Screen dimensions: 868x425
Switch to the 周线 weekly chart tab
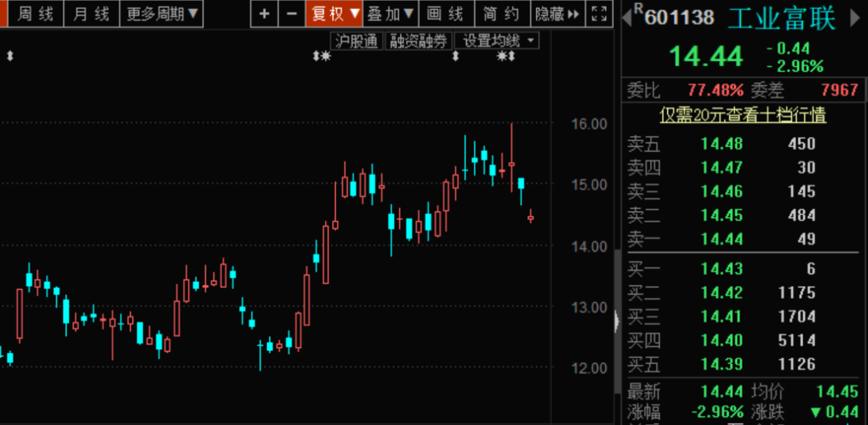(x=35, y=14)
